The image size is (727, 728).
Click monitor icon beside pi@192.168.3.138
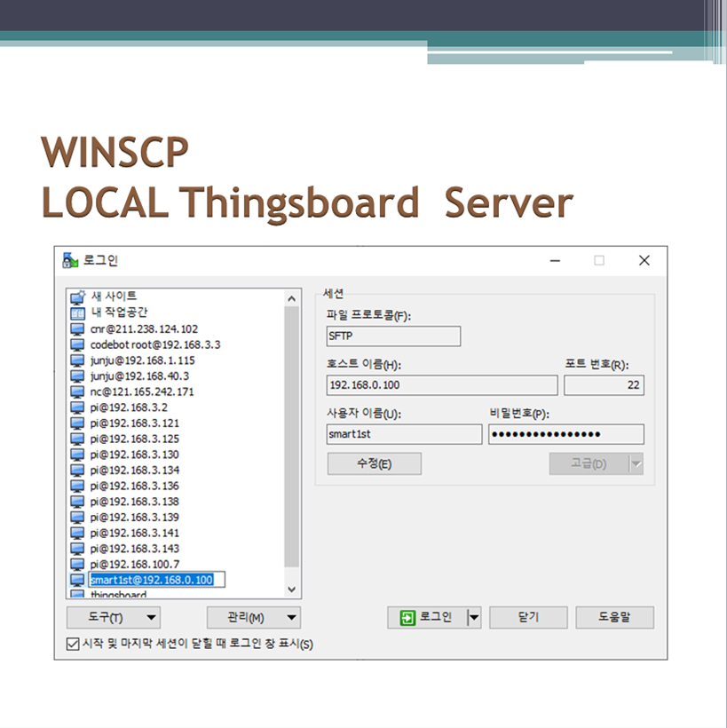coord(77,502)
